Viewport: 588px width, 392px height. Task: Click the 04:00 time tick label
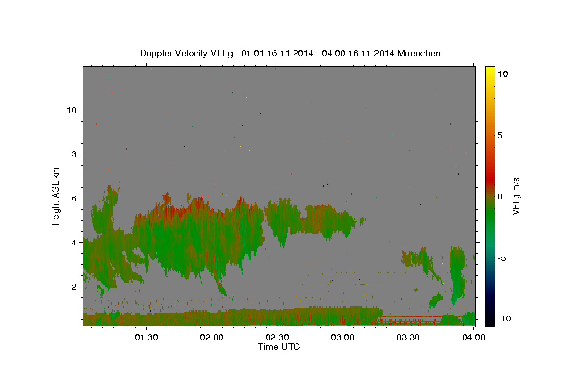474,337
